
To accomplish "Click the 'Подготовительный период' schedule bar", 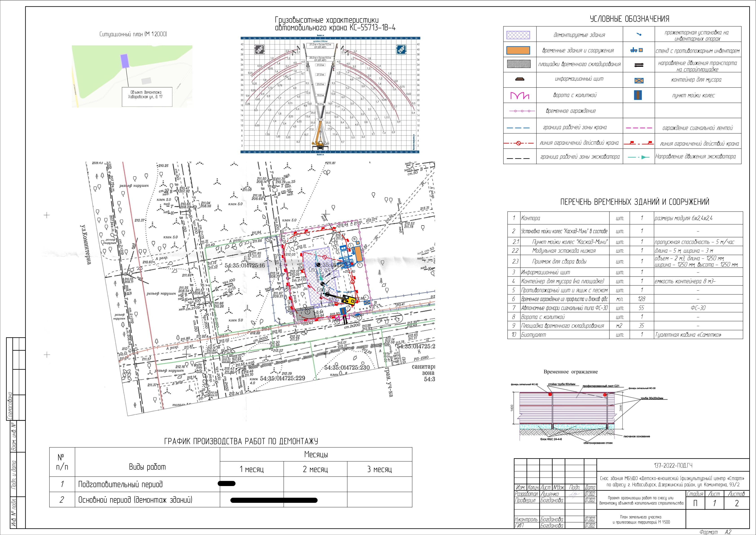I will [227, 484].
